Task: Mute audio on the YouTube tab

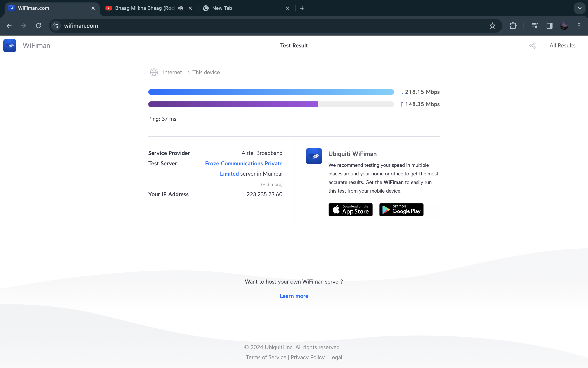Action: (x=180, y=8)
